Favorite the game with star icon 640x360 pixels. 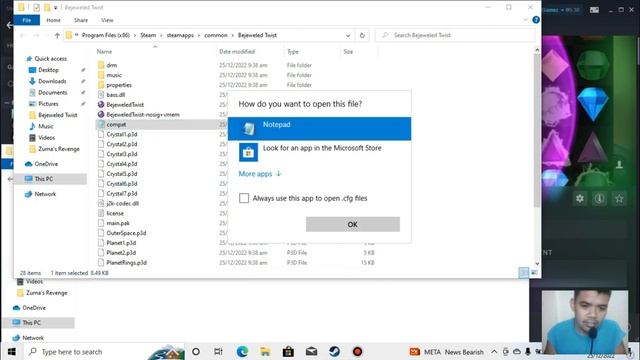(x=619, y=199)
